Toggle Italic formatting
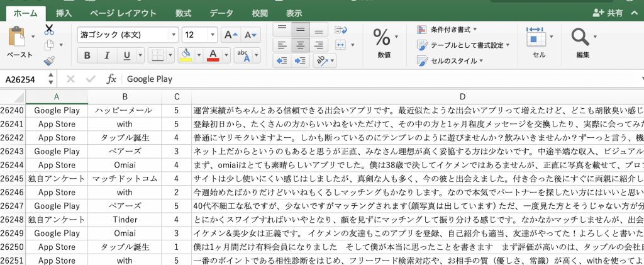 coord(107,55)
